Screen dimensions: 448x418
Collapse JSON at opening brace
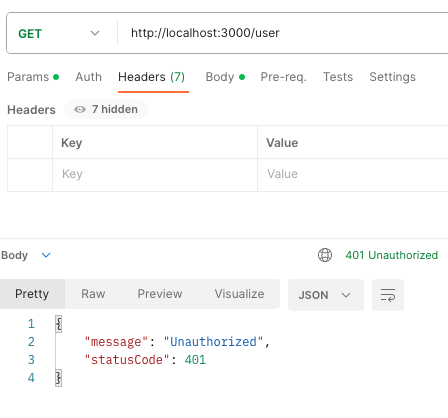59,324
